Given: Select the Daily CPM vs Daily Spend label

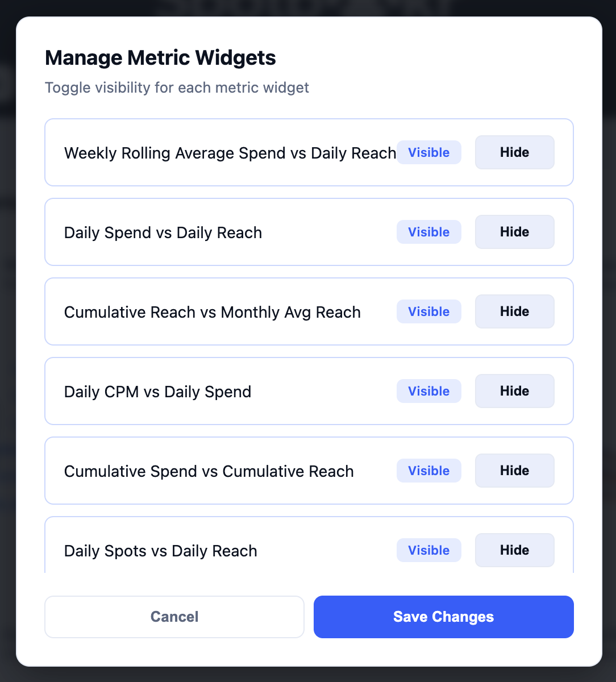Looking at the screenshot, I should pyautogui.click(x=157, y=392).
